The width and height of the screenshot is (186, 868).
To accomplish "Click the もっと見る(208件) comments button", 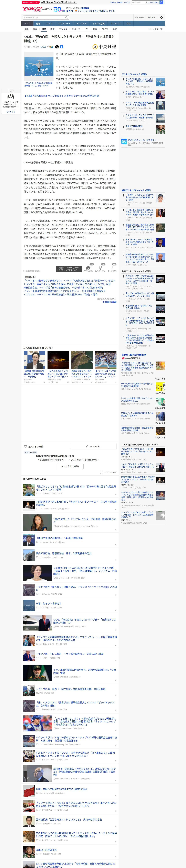I will (x=70, y=466).
